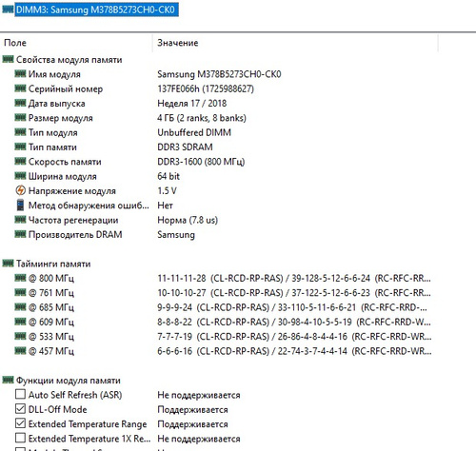Click the icon next to 'Серийный номер'
Screen dimensions: 476x451
(x=20, y=88)
